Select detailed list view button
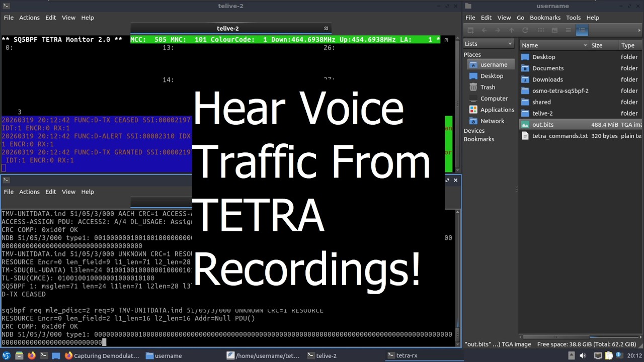The height and width of the screenshot is (362, 644). tap(582, 30)
